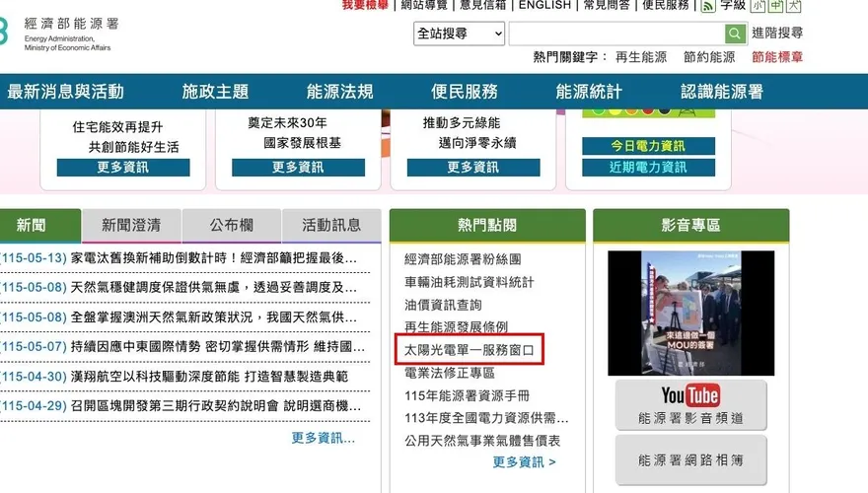Open 公用天然氣事業氣體售價表 link

(x=482, y=441)
